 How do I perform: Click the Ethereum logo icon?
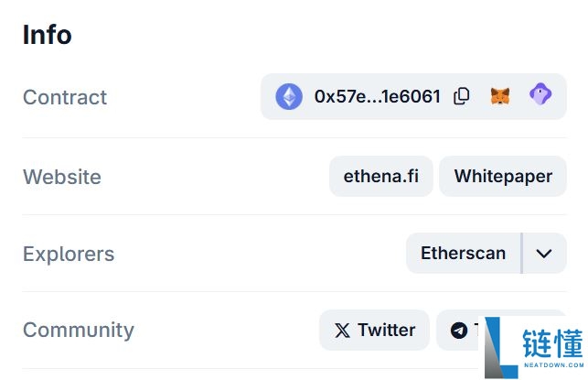289,96
